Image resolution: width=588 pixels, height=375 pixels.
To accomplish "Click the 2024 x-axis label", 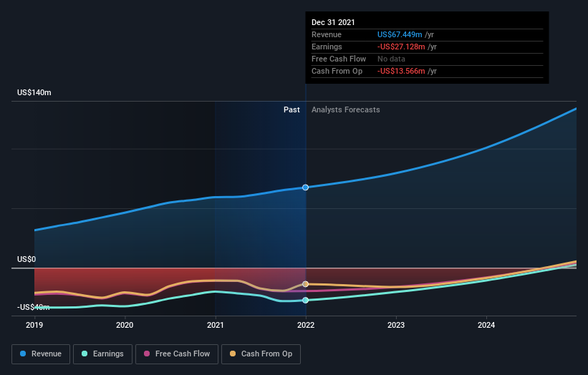I will click(486, 325).
